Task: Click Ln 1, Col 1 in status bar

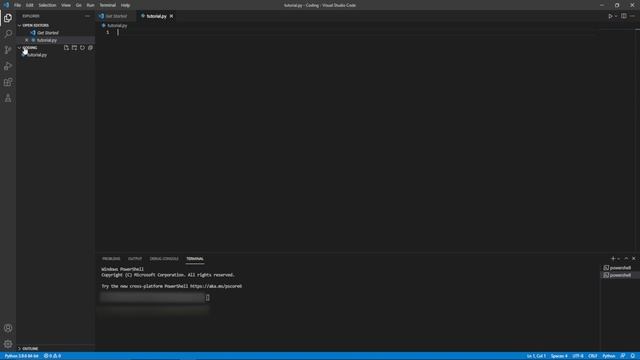Action: click(536, 356)
